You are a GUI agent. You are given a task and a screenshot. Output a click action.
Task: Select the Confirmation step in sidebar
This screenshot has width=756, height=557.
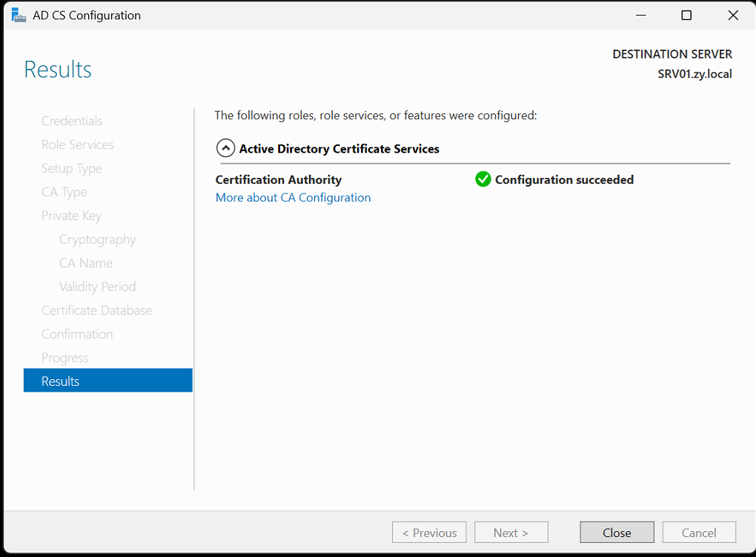77,334
